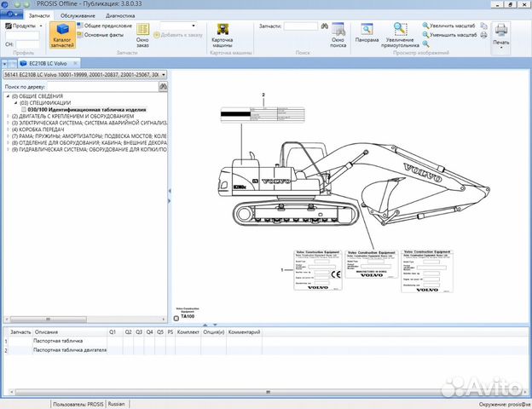Screen dimensions: 532x409
Task: Switch to the Обслуживание ribbon tab
Action: coord(78,15)
